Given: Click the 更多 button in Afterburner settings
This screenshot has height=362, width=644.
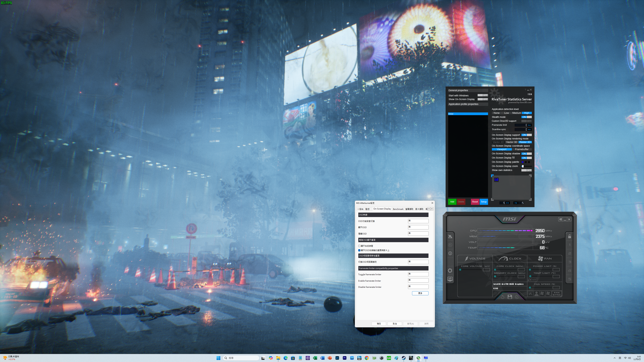Looking at the screenshot, I should (420, 293).
